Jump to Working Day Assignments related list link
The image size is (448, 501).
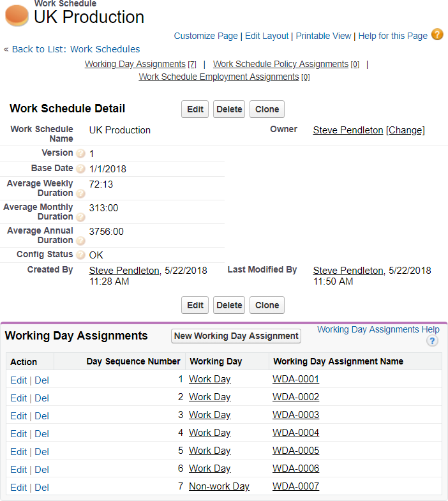[x=135, y=64]
